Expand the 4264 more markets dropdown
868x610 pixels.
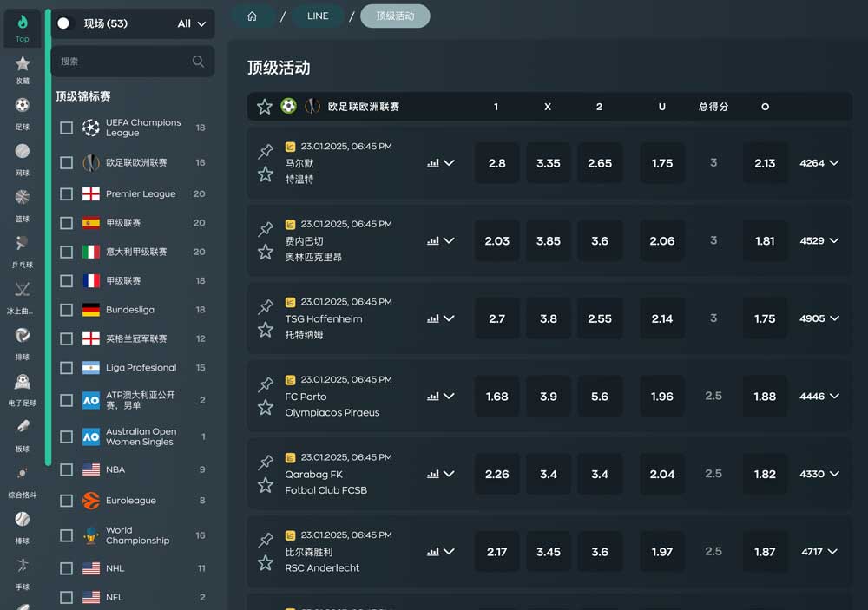819,163
